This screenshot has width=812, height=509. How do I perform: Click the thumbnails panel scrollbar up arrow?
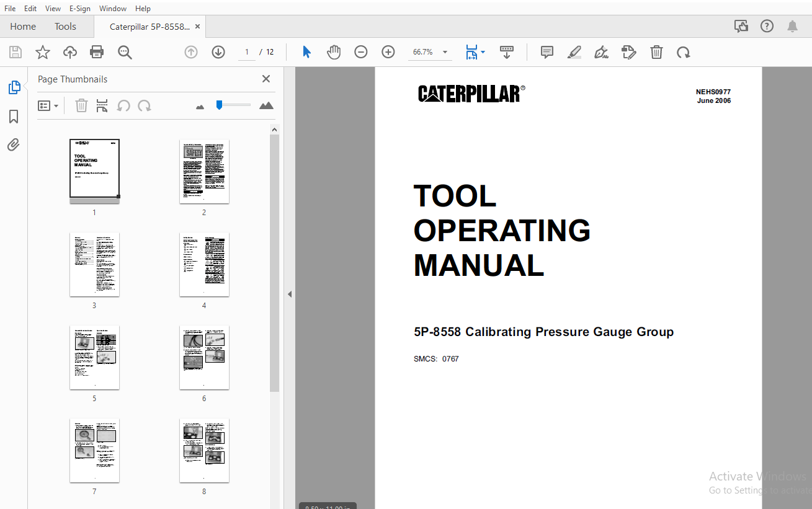point(274,129)
